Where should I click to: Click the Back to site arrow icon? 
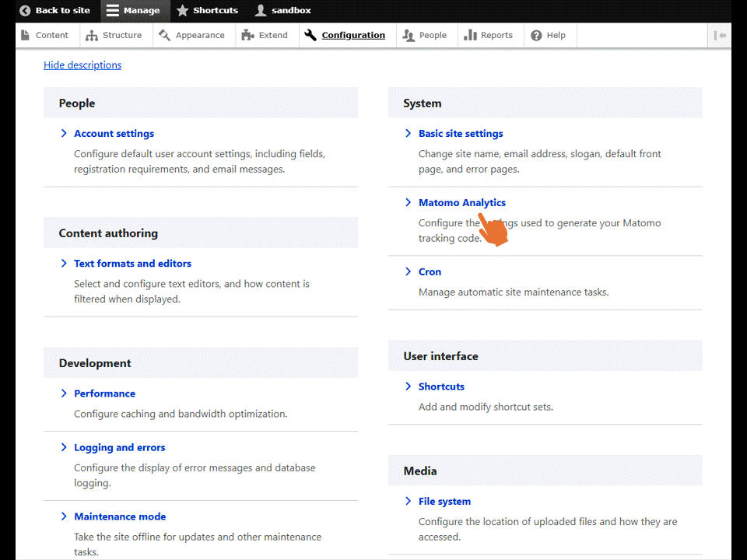(x=24, y=10)
